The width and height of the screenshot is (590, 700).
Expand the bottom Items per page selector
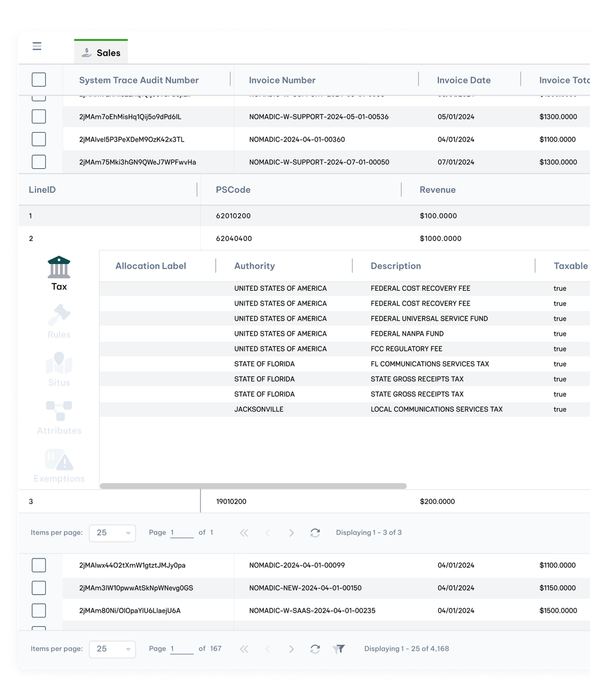tap(112, 649)
